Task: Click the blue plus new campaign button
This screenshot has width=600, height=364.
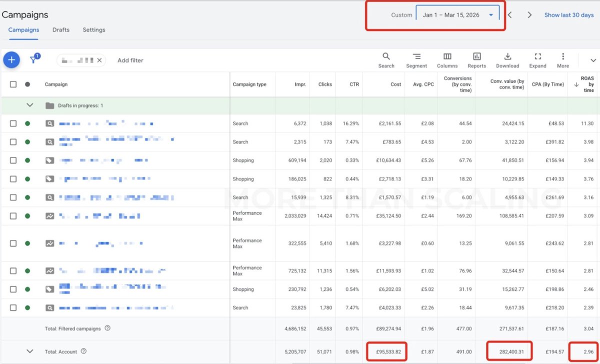Action: click(x=11, y=60)
